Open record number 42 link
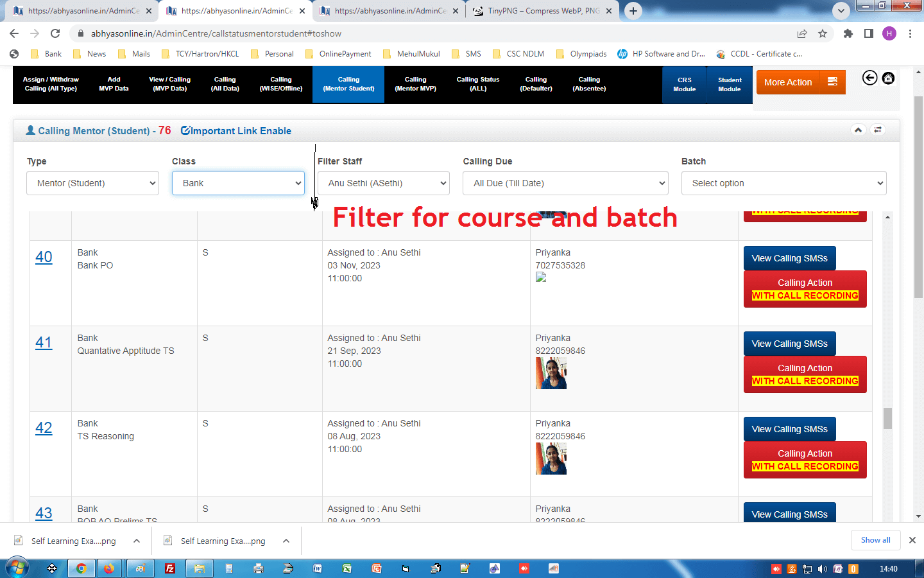Viewport: 924px width, 578px height. point(44,428)
